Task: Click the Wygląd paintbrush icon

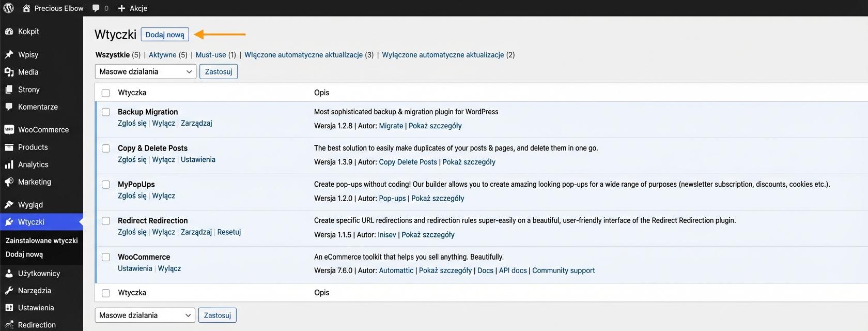Action: (x=9, y=205)
